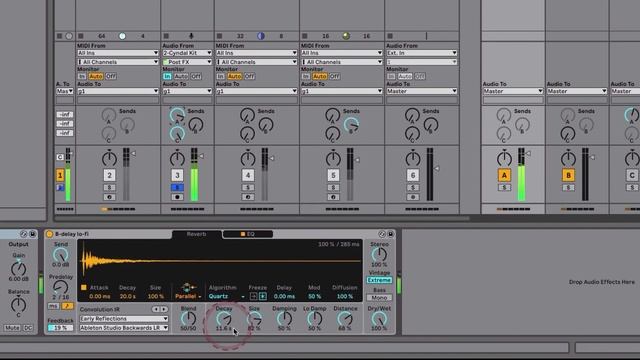Image resolution: width=640 pixels, height=360 pixels.
Task: Open the Vintage Extreme chooser
Action: pos(379,280)
